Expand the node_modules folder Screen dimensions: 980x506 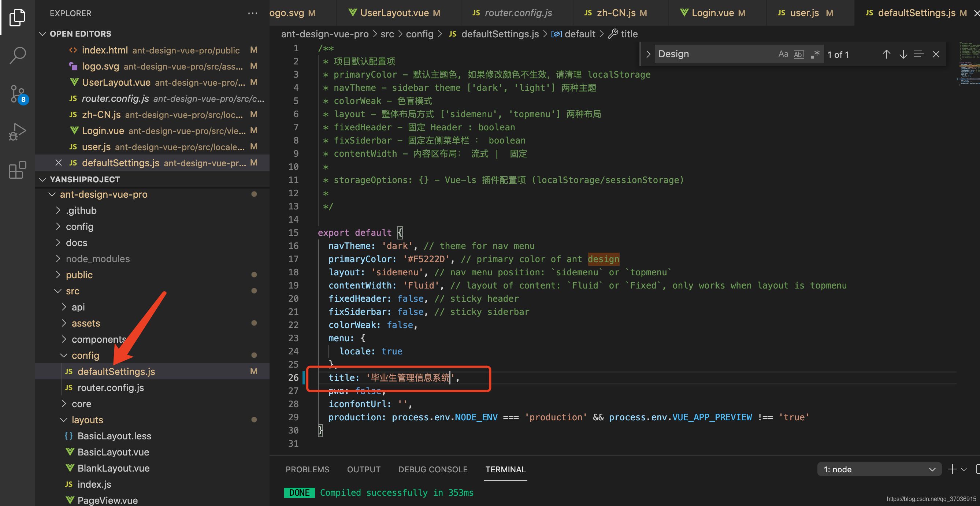click(x=97, y=259)
